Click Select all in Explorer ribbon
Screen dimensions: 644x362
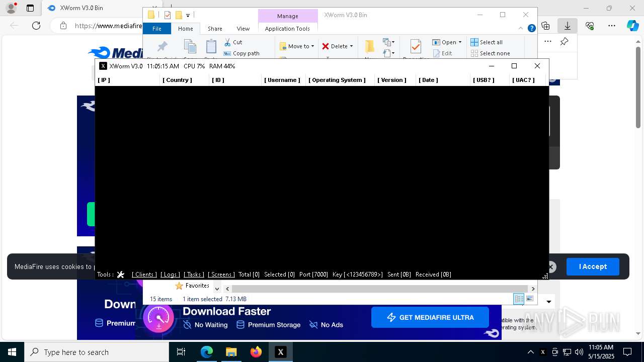pyautogui.click(x=486, y=42)
